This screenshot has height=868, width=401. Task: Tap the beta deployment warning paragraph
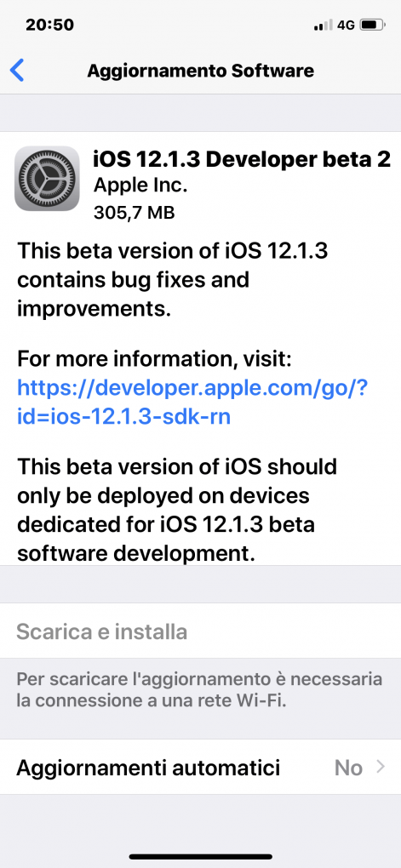click(x=177, y=510)
